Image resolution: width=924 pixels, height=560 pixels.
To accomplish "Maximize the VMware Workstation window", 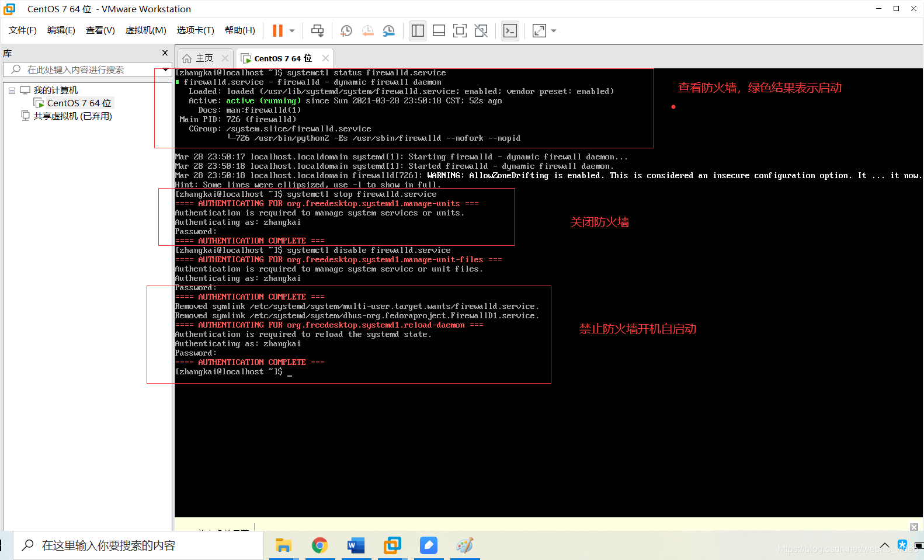I will [x=896, y=9].
